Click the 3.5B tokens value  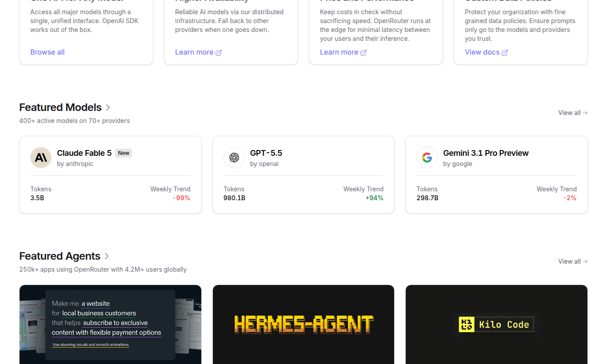pyautogui.click(x=37, y=198)
